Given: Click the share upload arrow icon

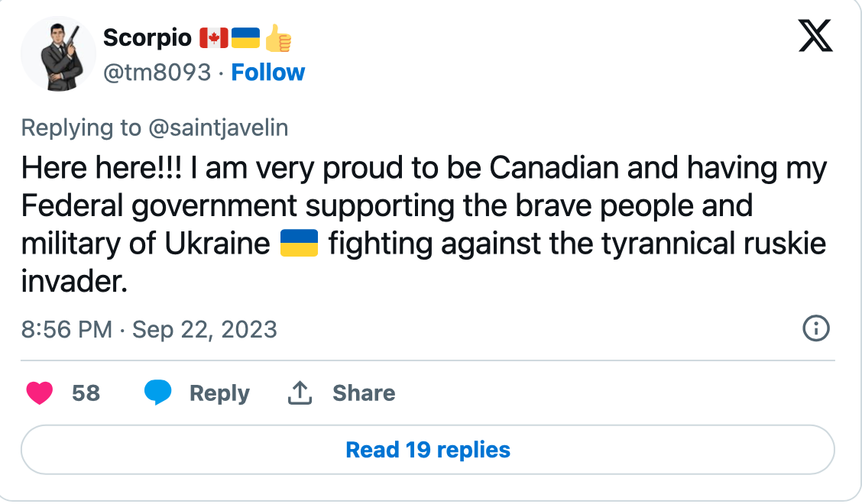Looking at the screenshot, I should (300, 393).
